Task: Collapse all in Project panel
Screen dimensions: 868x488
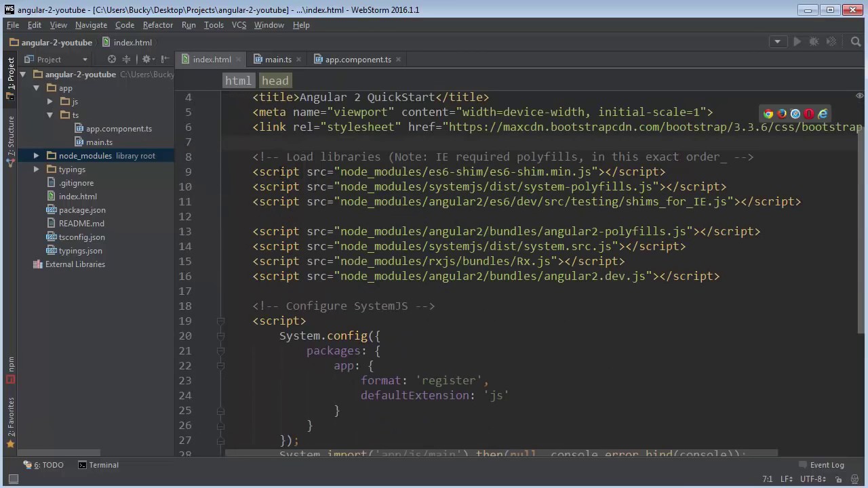Action: click(127, 59)
